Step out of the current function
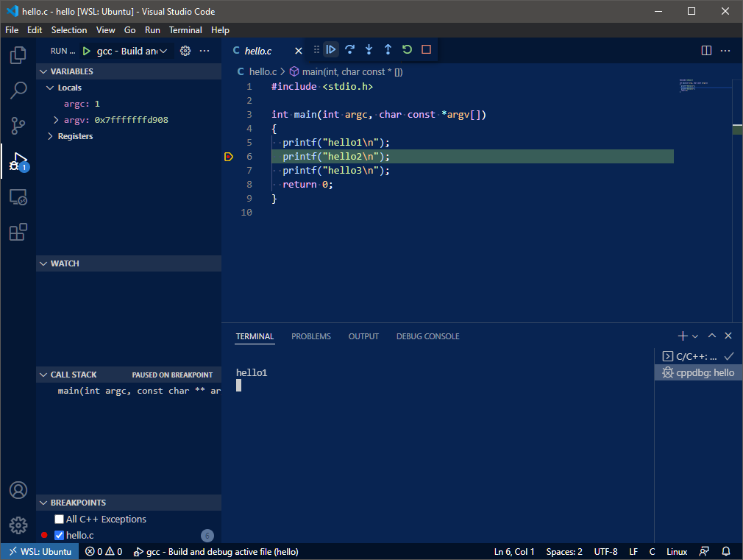This screenshot has height=560, width=743. (x=388, y=49)
